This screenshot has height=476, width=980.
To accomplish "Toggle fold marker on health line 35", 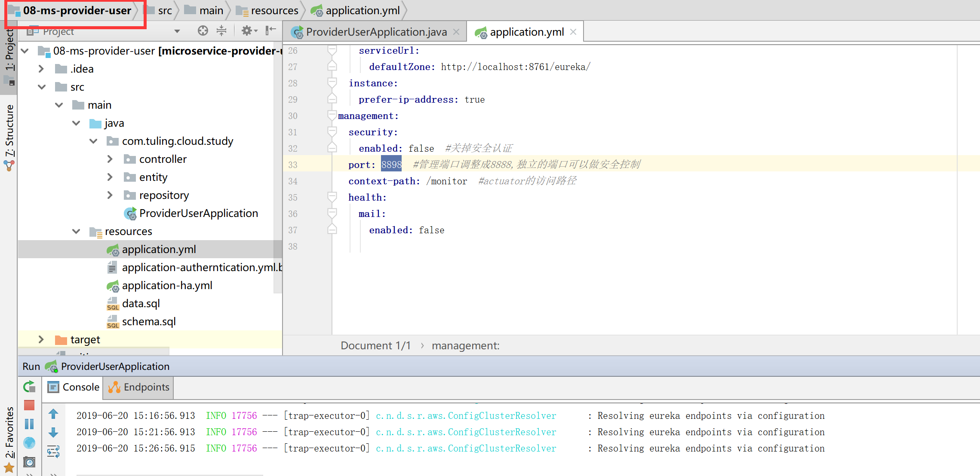I will [332, 197].
